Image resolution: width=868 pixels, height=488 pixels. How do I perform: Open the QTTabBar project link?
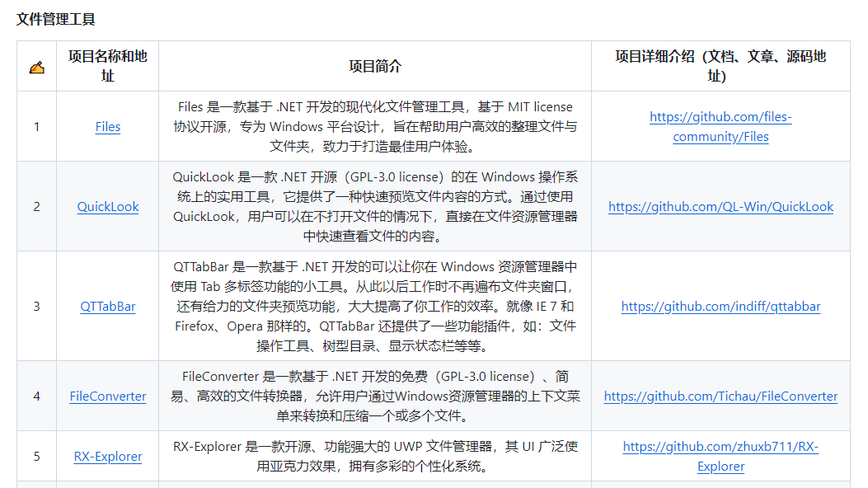108,306
